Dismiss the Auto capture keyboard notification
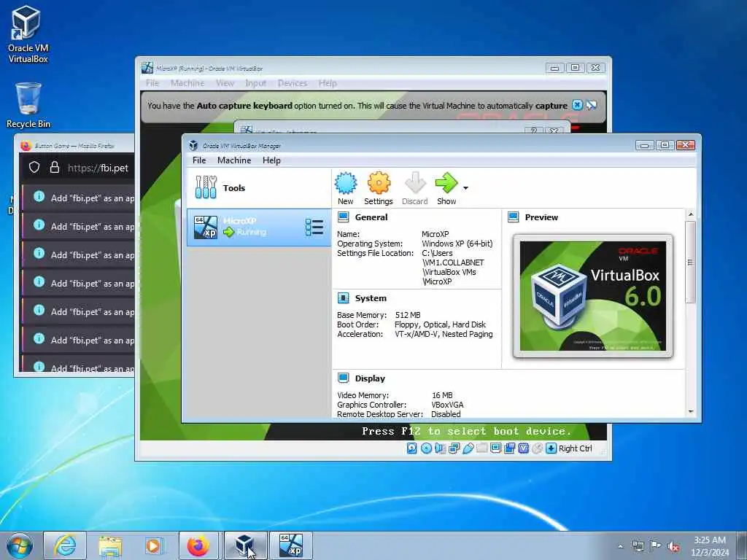The image size is (747, 560). pyautogui.click(x=577, y=105)
